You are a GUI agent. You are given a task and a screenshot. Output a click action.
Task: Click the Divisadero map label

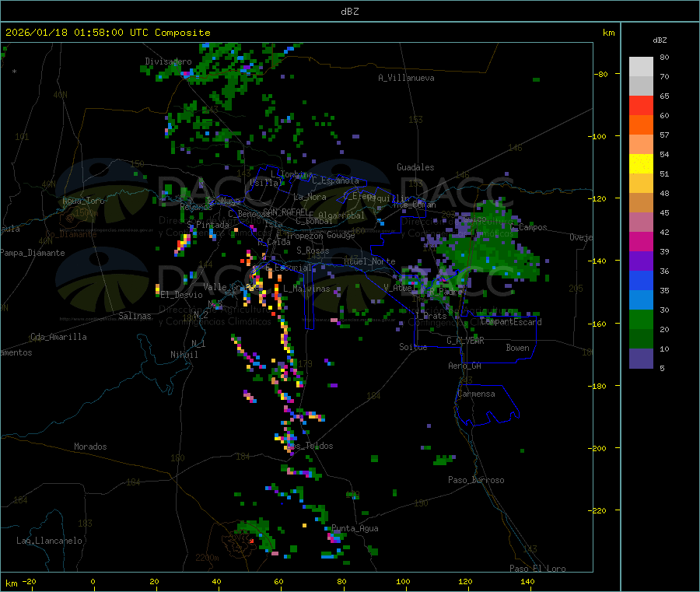(168, 61)
